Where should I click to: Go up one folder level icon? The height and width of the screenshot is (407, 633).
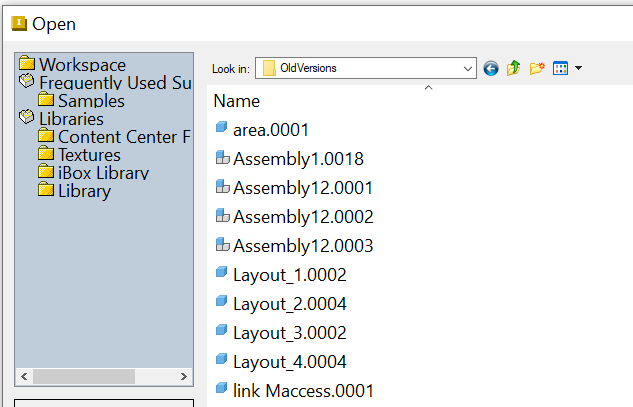(x=514, y=68)
